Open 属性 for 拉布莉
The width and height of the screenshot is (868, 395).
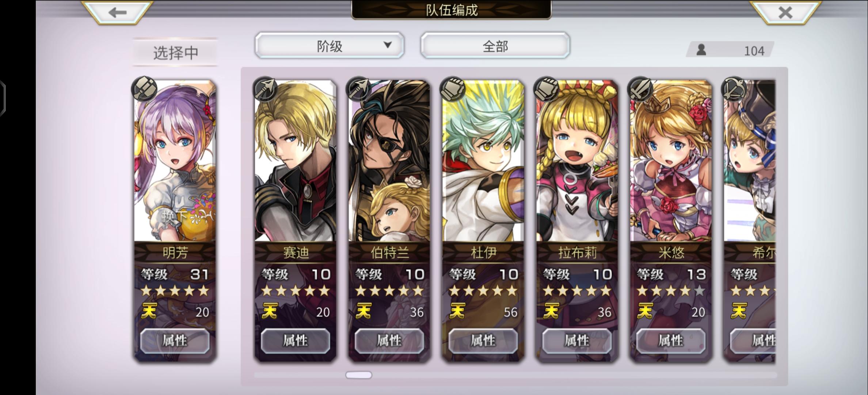point(577,341)
